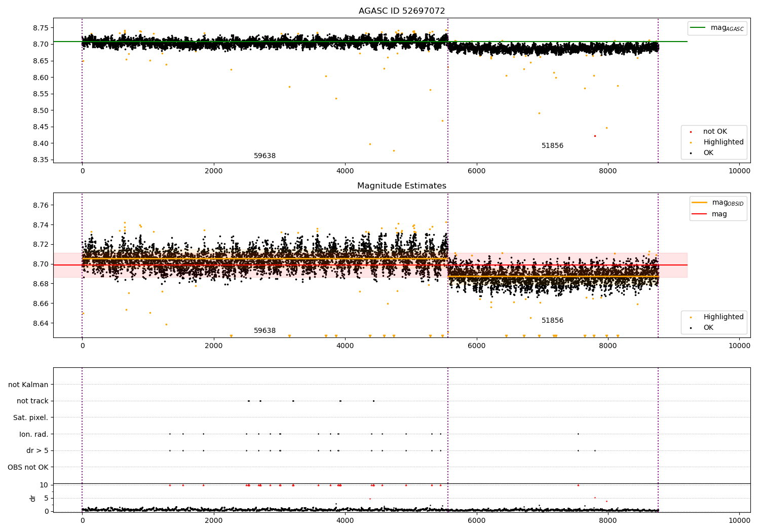Click the '51856' annotation in the top plot

coord(552,146)
